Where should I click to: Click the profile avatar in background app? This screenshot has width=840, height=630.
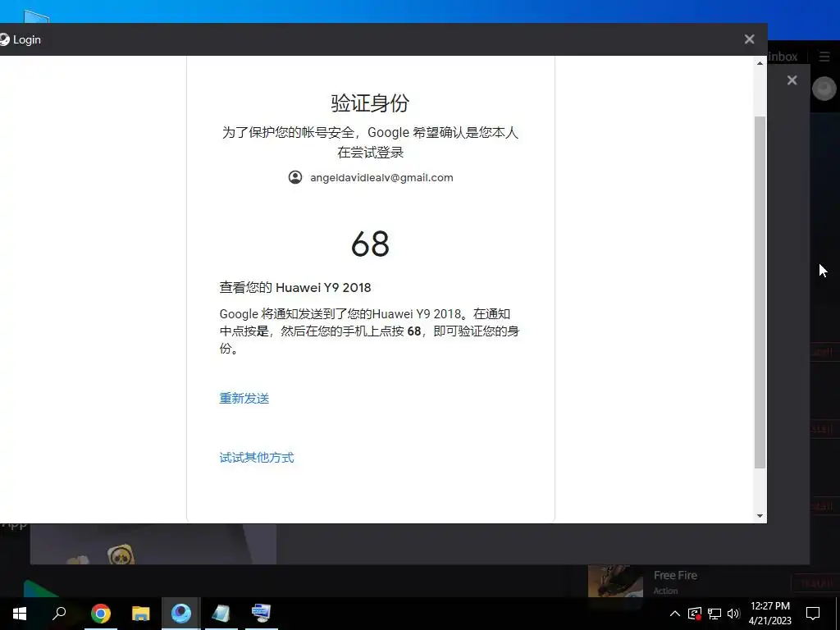(x=824, y=89)
